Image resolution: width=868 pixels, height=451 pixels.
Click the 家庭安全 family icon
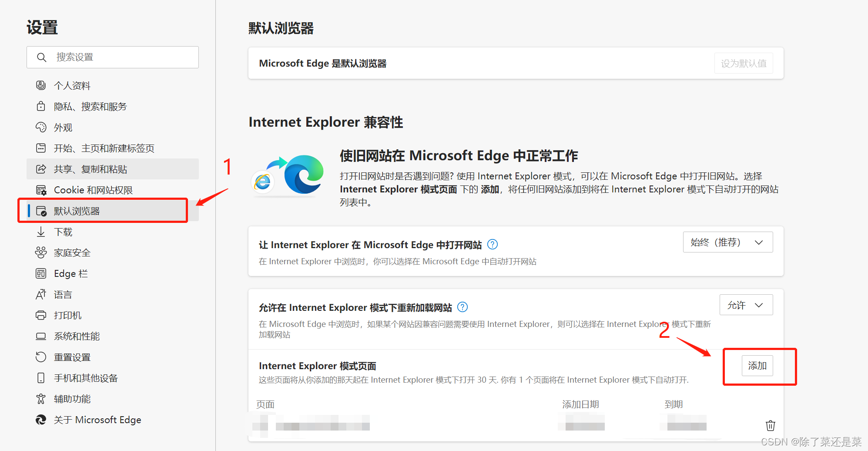tap(41, 252)
